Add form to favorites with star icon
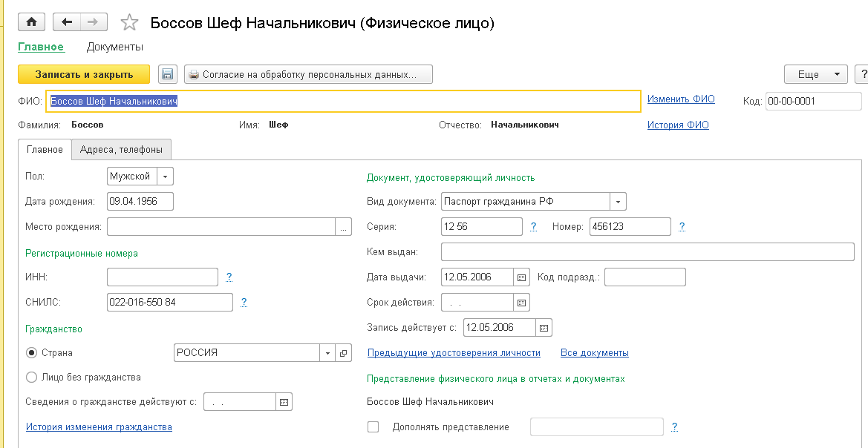 coord(129,23)
